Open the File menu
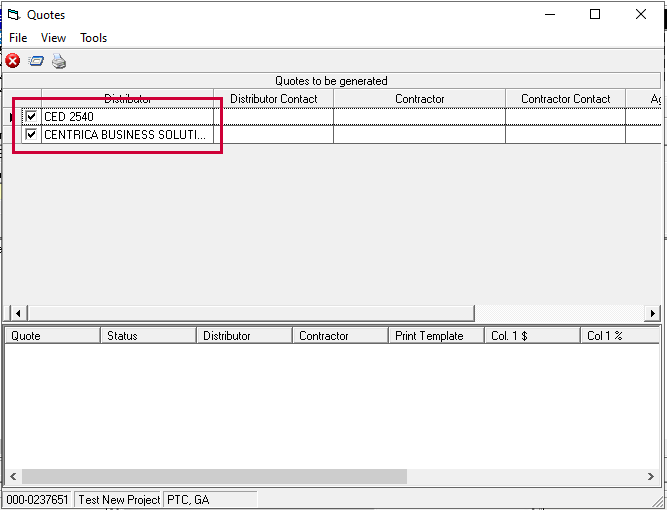Screen dimensions: 667x510 [18, 38]
